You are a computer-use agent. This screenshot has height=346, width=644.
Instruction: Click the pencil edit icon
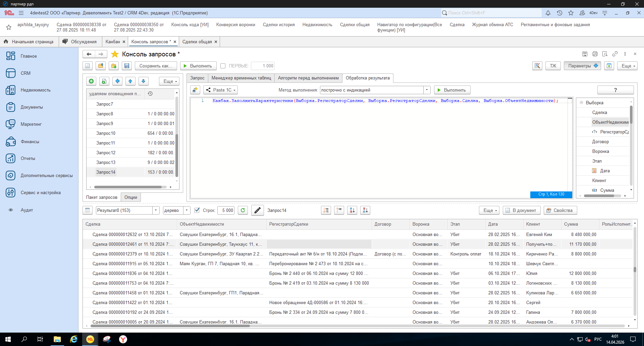(257, 210)
